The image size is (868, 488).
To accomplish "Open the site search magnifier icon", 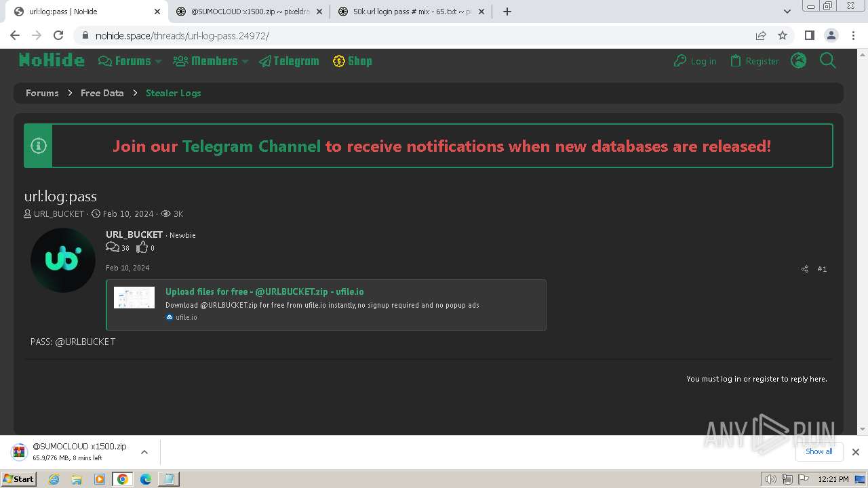I will (827, 61).
